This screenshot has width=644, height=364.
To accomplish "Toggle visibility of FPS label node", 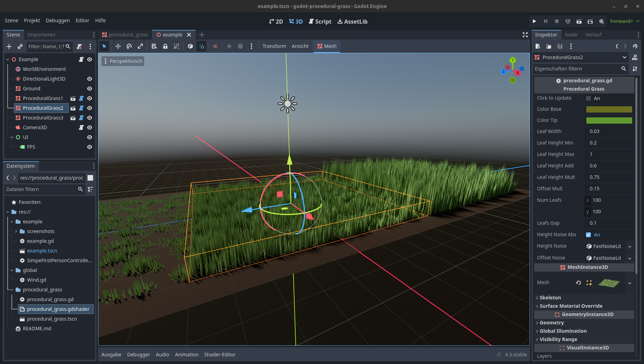I will point(90,147).
